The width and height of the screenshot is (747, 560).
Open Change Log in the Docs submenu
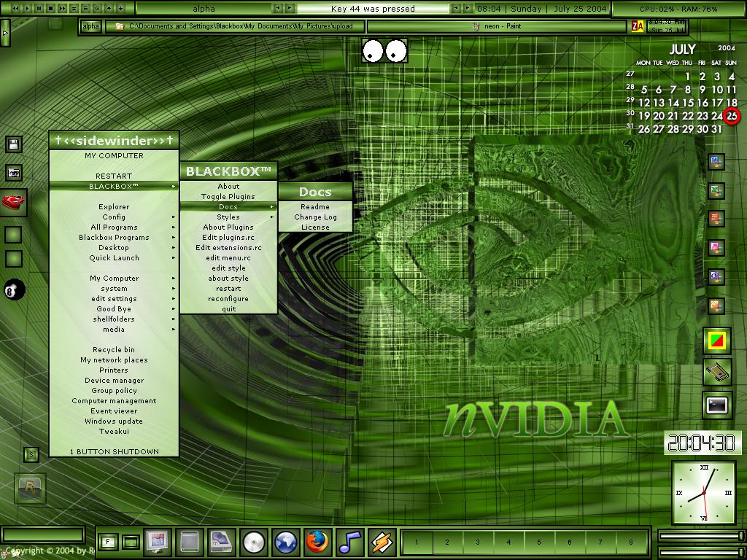(x=315, y=217)
